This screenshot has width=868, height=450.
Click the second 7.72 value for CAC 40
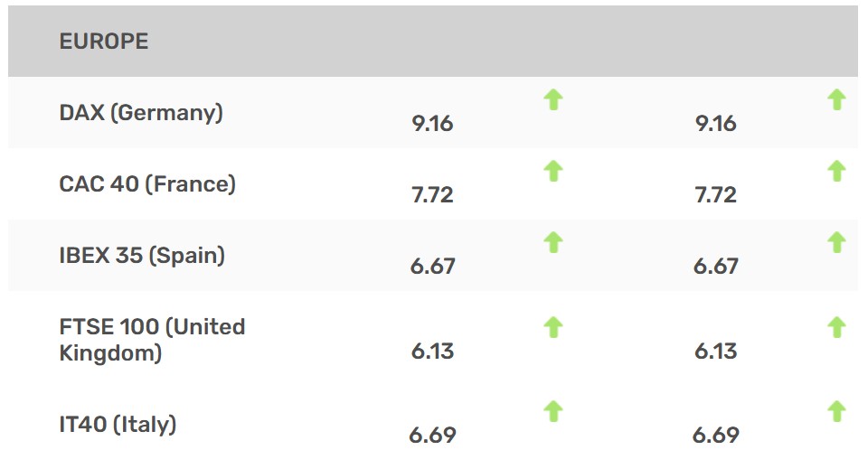coord(716,195)
